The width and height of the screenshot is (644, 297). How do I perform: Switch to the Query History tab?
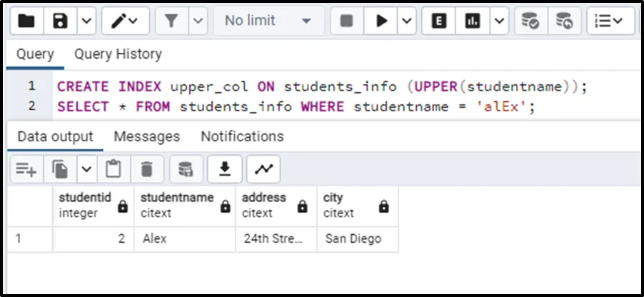point(118,54)
